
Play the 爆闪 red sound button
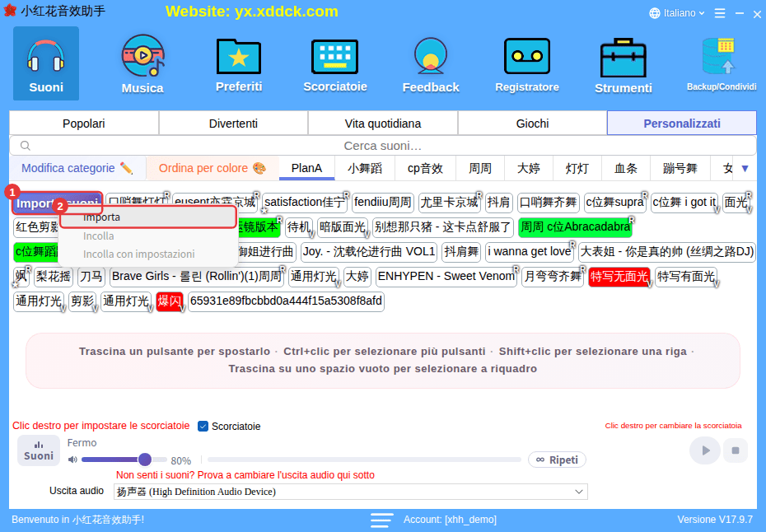170,301
